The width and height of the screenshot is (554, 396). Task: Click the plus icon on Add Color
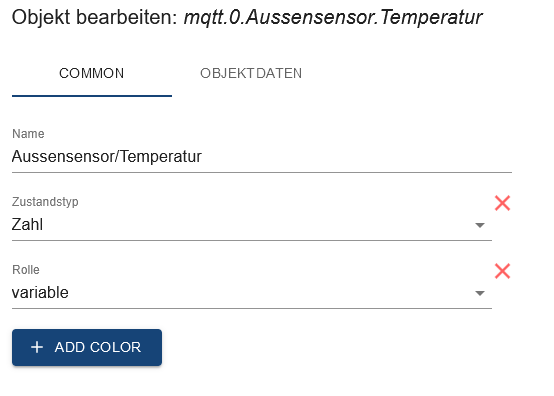(x=37, y=347)
